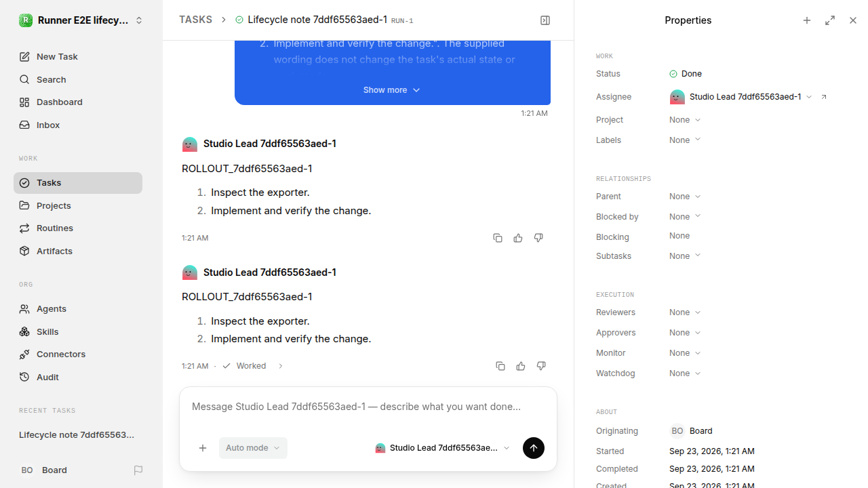Open the Blocked by dropdown
This screenshot has width=868, height=488.
[x=685, y=217]
